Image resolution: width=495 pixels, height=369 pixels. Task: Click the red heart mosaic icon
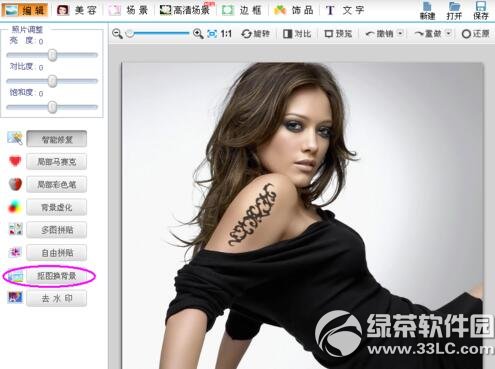point(15,161)
